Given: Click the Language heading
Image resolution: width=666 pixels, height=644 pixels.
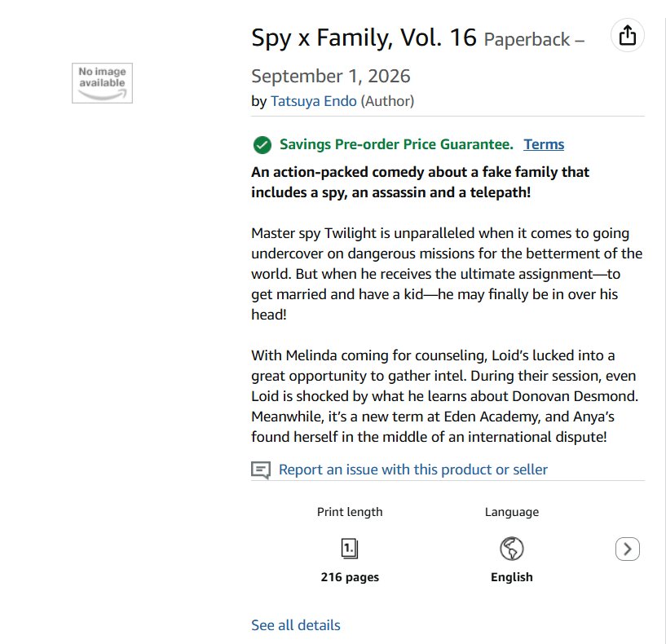Looking at the screenshot, I should [511, 512].
